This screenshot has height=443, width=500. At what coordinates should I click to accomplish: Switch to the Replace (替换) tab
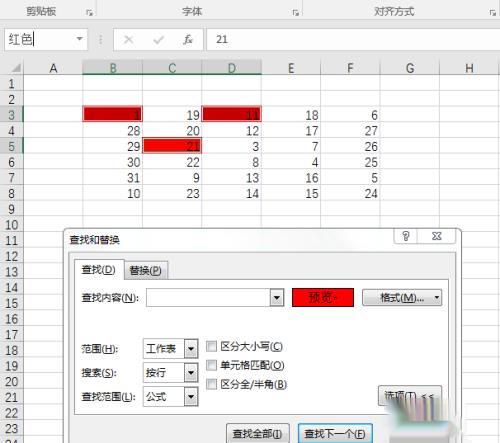click(x=146, y=270)
